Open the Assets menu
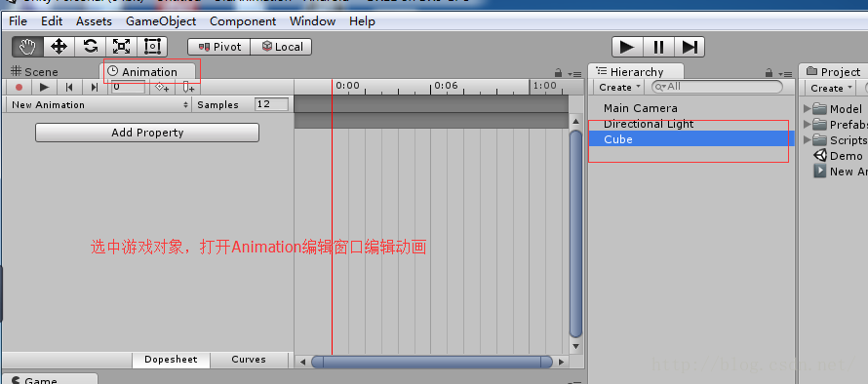The width and height of the screenshot is (868, 384). [x=94, y=21]
